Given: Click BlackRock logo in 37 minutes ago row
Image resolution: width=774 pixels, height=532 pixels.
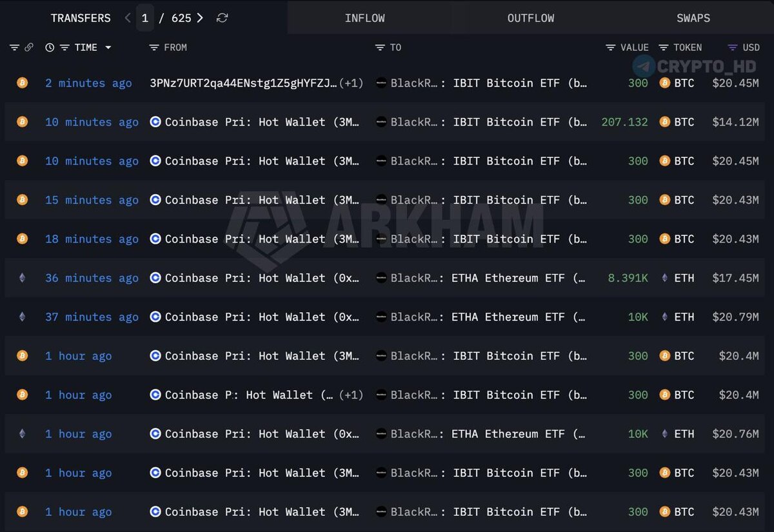Looking at the screenshot, I should 381,317.
